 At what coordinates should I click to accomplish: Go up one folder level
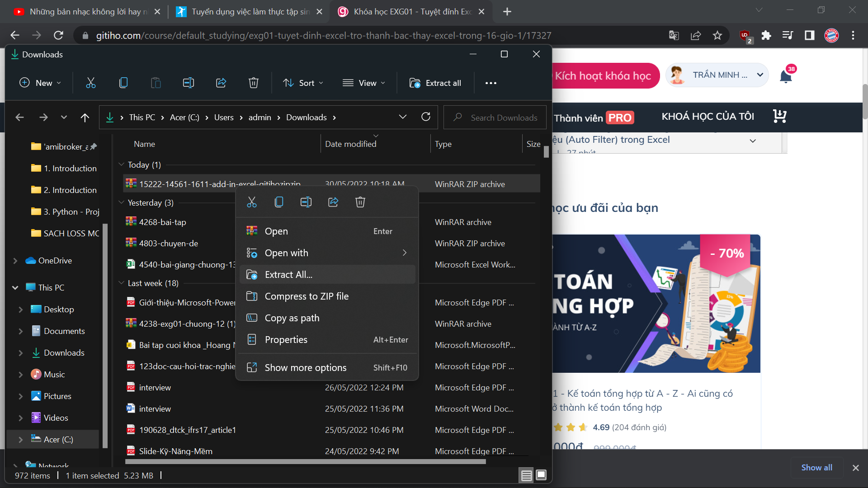tap(85, 117)
